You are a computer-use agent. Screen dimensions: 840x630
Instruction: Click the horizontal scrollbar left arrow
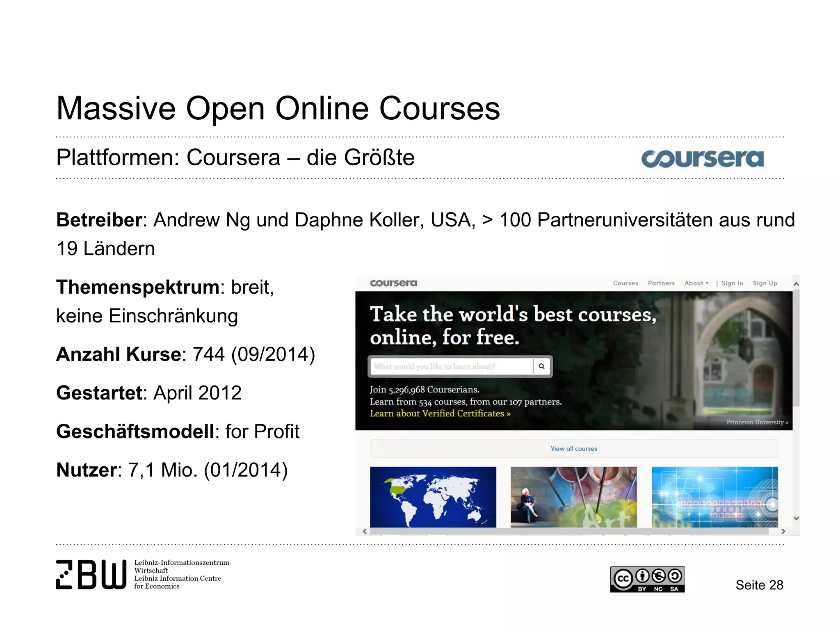(365, 531)
